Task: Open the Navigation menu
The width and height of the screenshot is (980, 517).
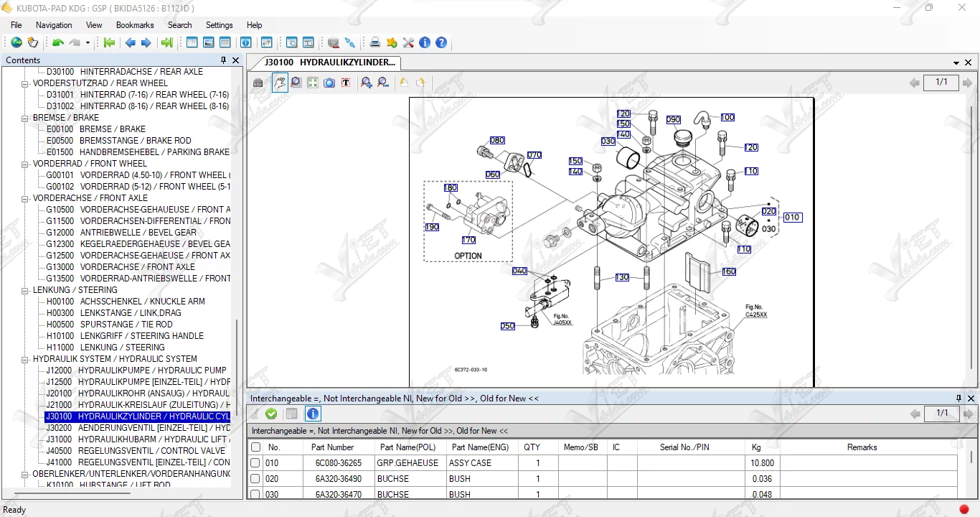Action: coord(54,25)
